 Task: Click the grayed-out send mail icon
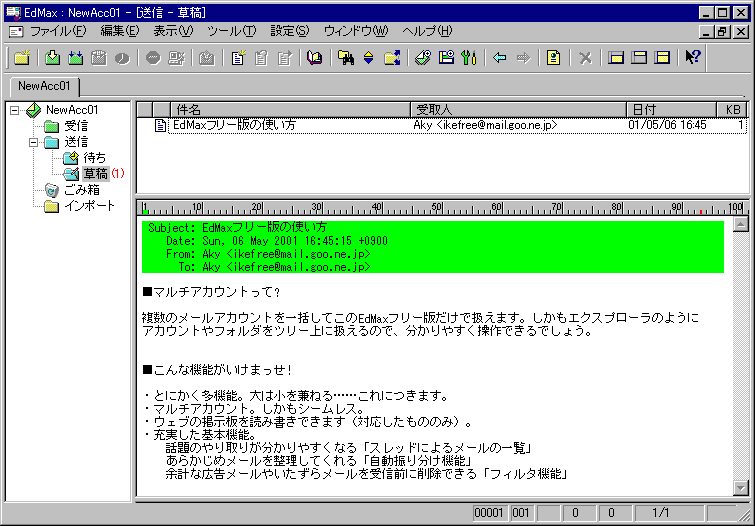[x=207, y=58]
